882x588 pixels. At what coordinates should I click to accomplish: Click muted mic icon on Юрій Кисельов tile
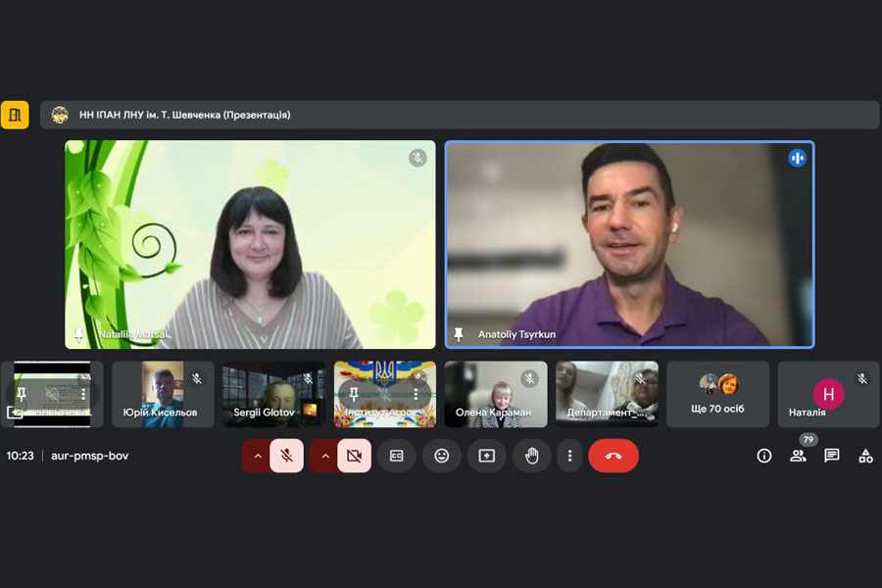tap(197, 378)
